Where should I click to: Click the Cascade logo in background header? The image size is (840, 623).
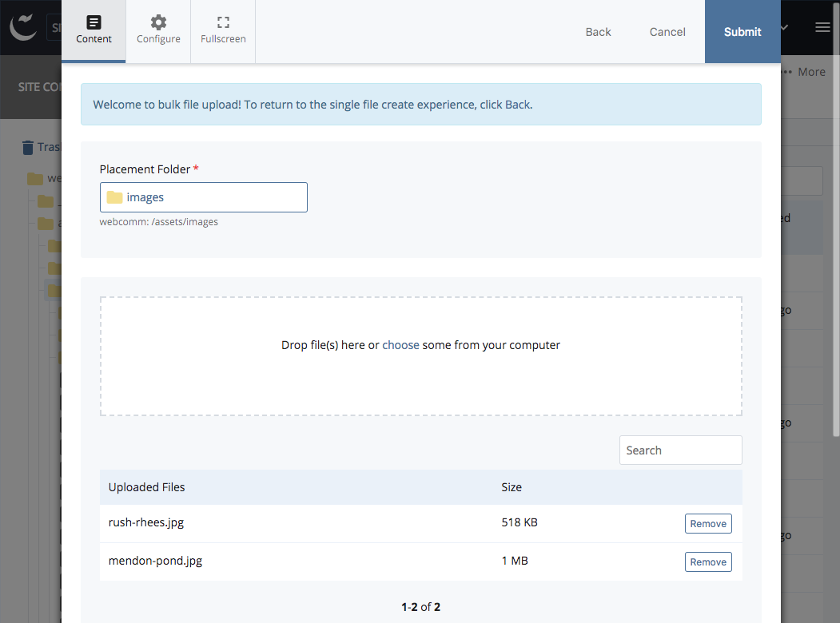(x=23, y=27)
